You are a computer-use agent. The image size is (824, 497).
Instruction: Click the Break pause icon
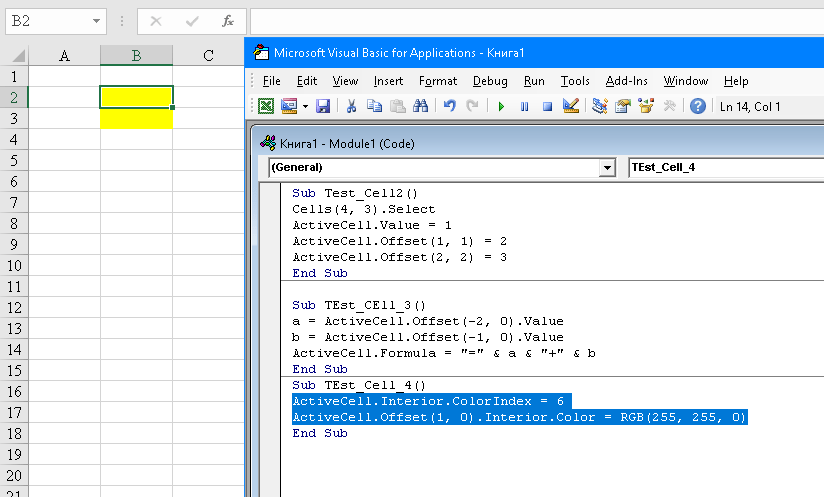(x=524, y=107)
